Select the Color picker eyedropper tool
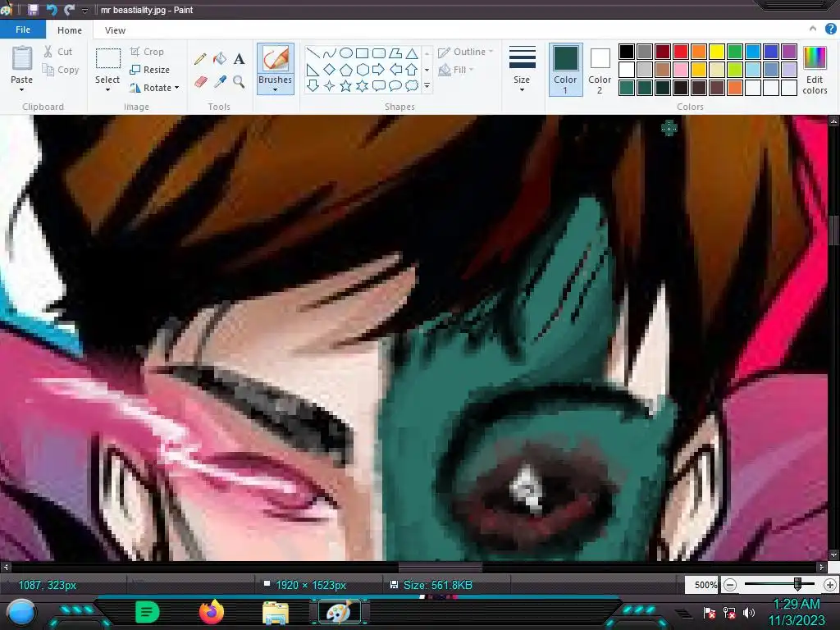840x630 pixels. 220,81
